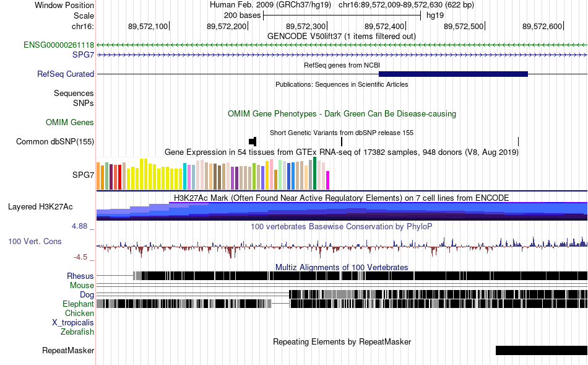Click the light green GTEx bar
This screenshot has height=365, width=588.
(x=280, y=175)
